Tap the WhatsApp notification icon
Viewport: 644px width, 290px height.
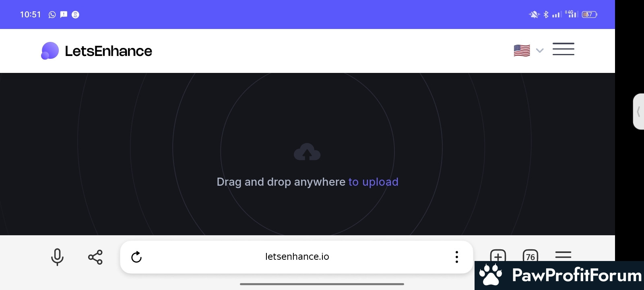(x=52, y=15)
